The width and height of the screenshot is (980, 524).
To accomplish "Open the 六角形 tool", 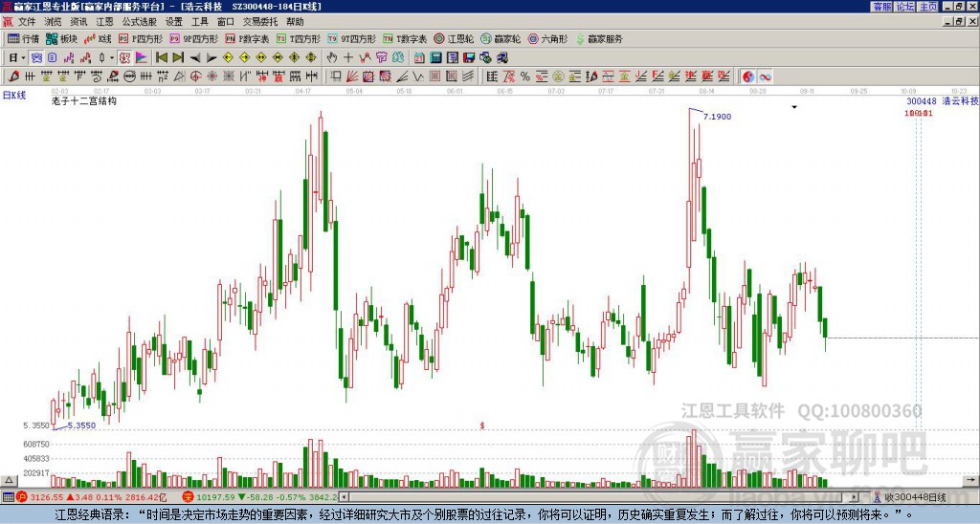I will 548,38.
